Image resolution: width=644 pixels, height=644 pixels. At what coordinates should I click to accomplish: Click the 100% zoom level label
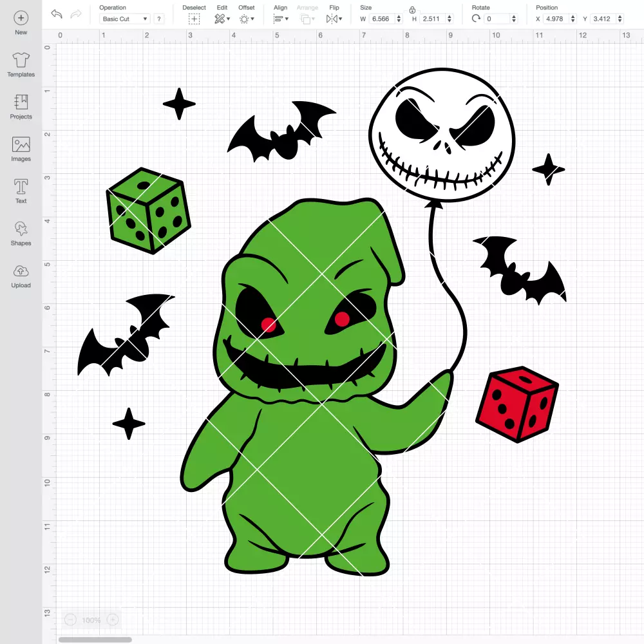coord(91,620)
